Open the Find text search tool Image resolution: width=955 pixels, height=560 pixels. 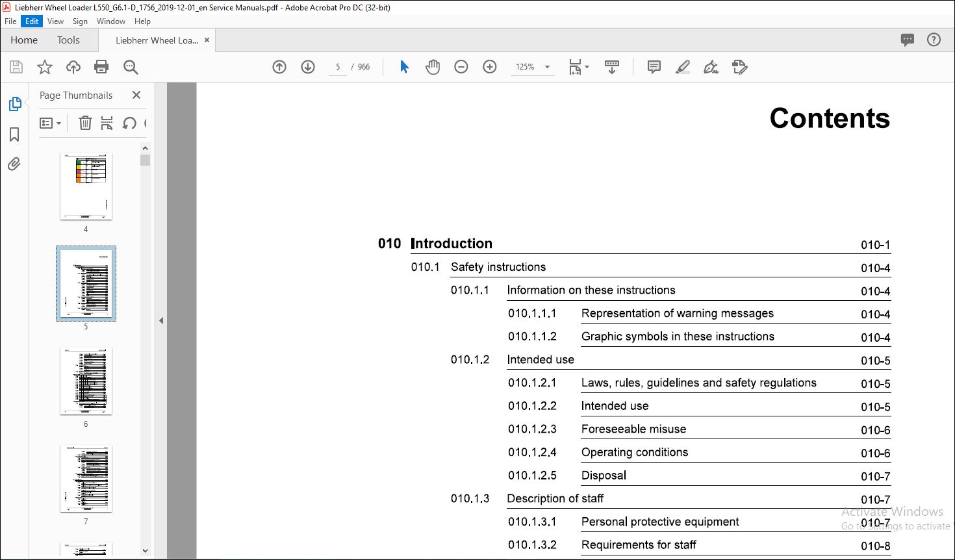pyautogui.click(x=131, y=67)
